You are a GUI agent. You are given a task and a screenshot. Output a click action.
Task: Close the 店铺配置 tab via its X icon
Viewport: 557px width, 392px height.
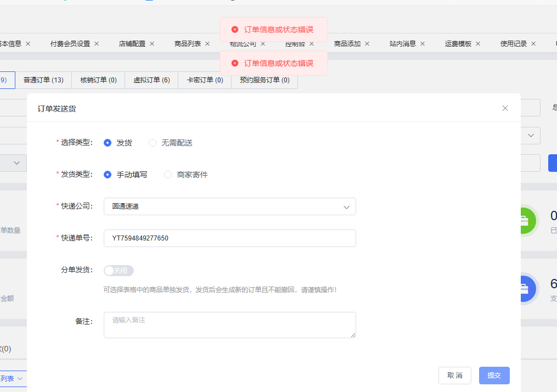[152, 43]
